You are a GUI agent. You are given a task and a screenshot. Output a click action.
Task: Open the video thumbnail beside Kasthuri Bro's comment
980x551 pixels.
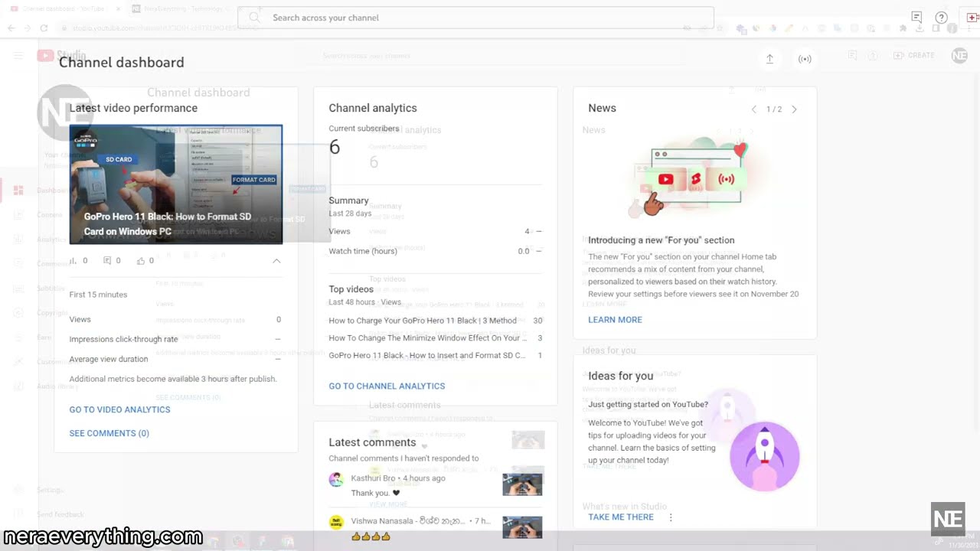522,484
